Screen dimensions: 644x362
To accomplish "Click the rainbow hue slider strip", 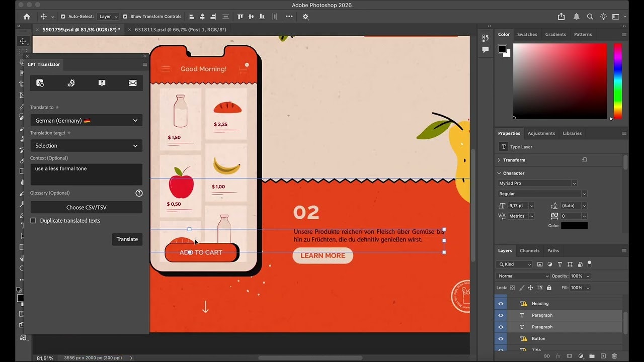I will click(x=618, y=80).
